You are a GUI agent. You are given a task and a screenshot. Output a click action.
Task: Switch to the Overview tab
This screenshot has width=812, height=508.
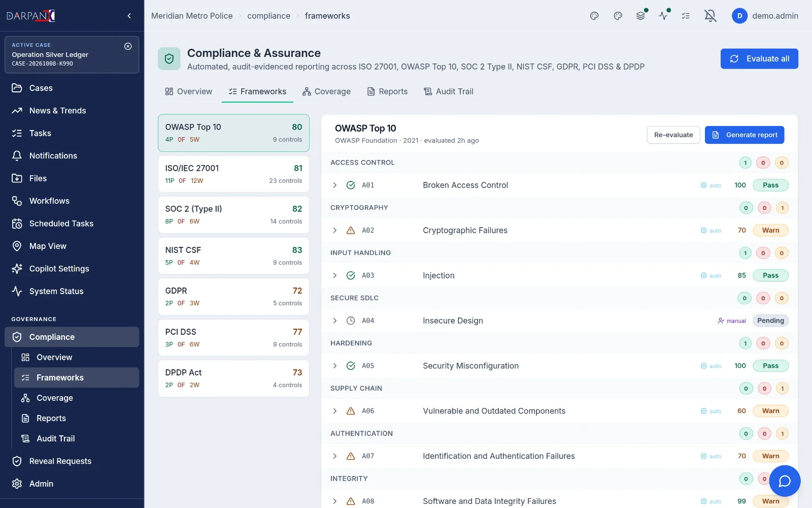coord(189,91)
